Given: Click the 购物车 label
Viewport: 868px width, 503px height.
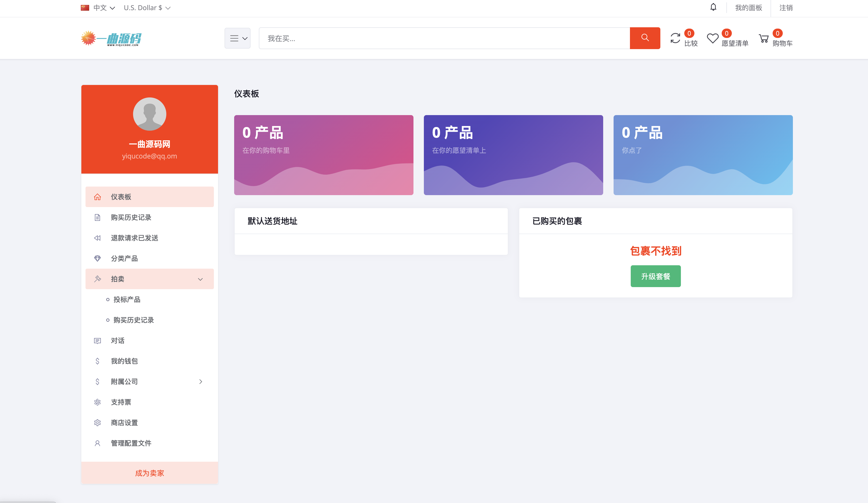Looking at the screenshot, I should point(782,43).
